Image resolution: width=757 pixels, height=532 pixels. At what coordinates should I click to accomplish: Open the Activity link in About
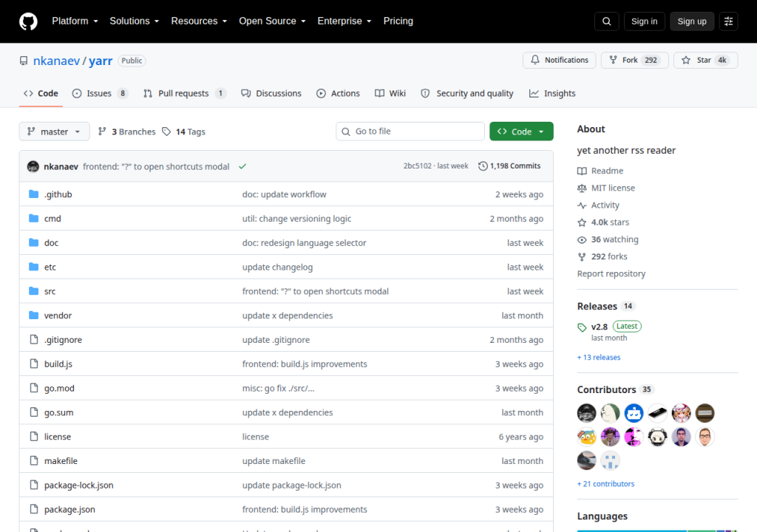coord(598,205)
